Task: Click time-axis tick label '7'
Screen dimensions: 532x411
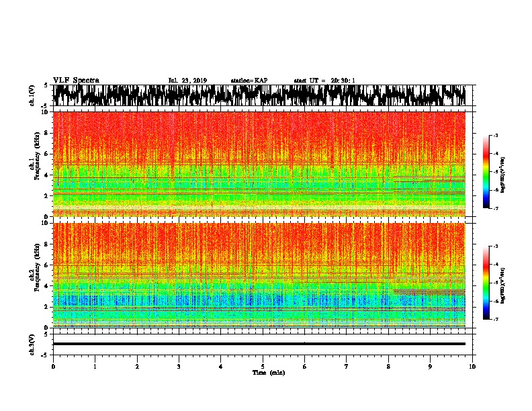Action: coord(347,367)
